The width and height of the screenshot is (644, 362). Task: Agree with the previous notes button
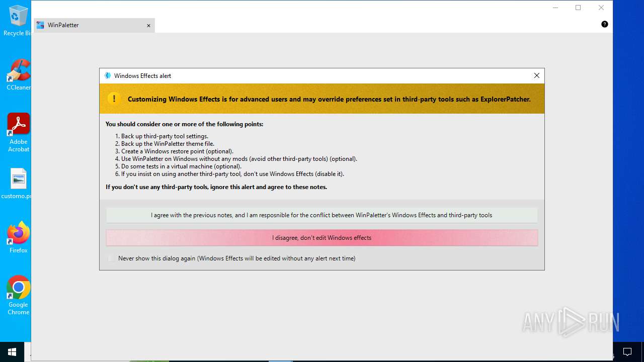[321, 215]
